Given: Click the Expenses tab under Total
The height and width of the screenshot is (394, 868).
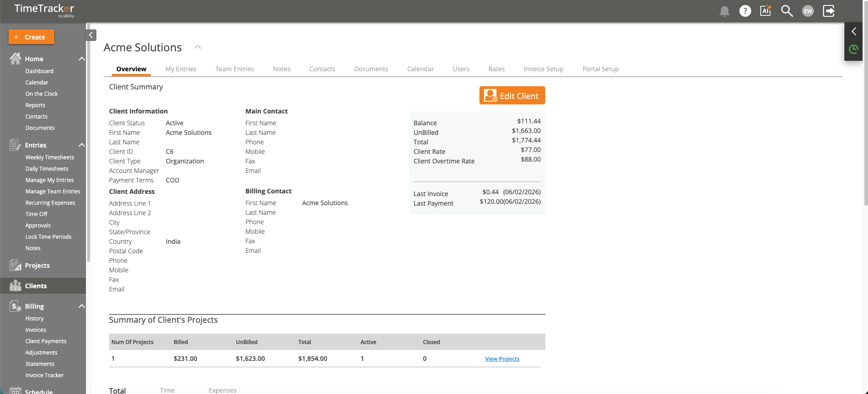Looking at the screenshot, I should point(223,390).
